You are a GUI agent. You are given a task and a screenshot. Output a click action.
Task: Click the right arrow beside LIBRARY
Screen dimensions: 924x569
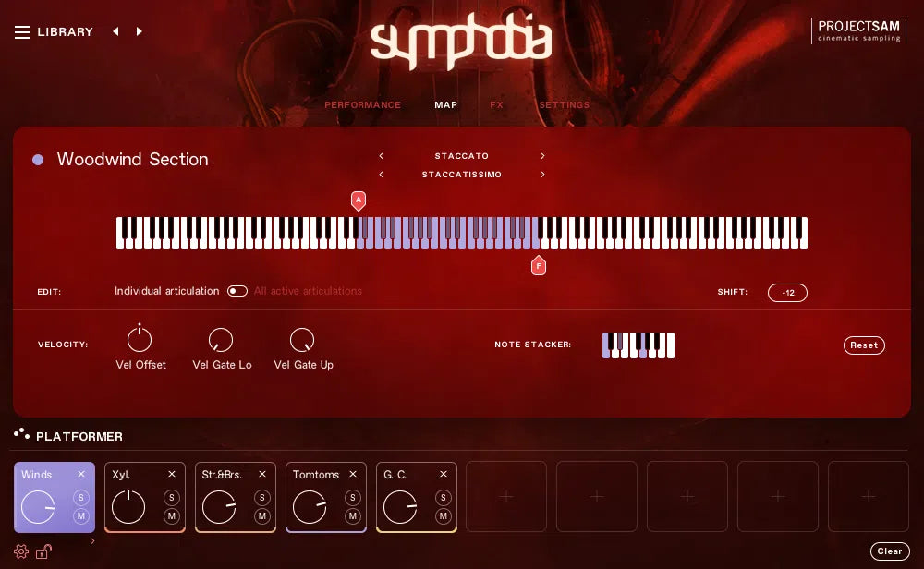[140, 31]
